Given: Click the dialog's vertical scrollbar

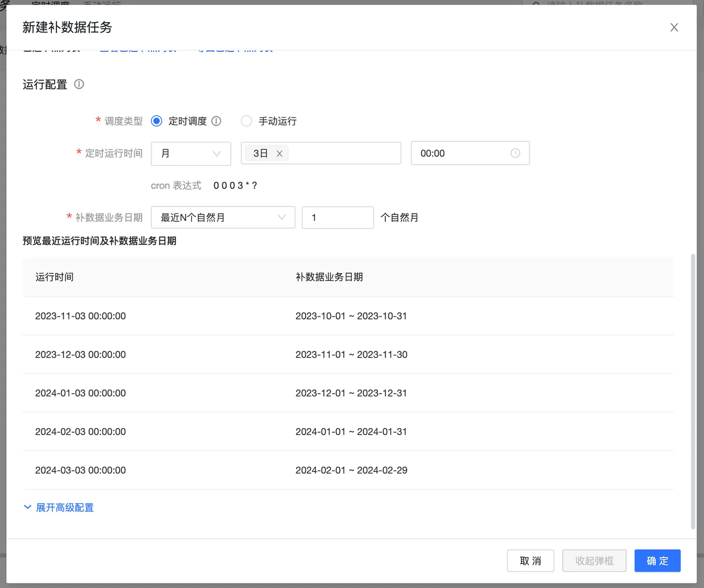Looking at the screenshot, I should (x=693, y=391).
